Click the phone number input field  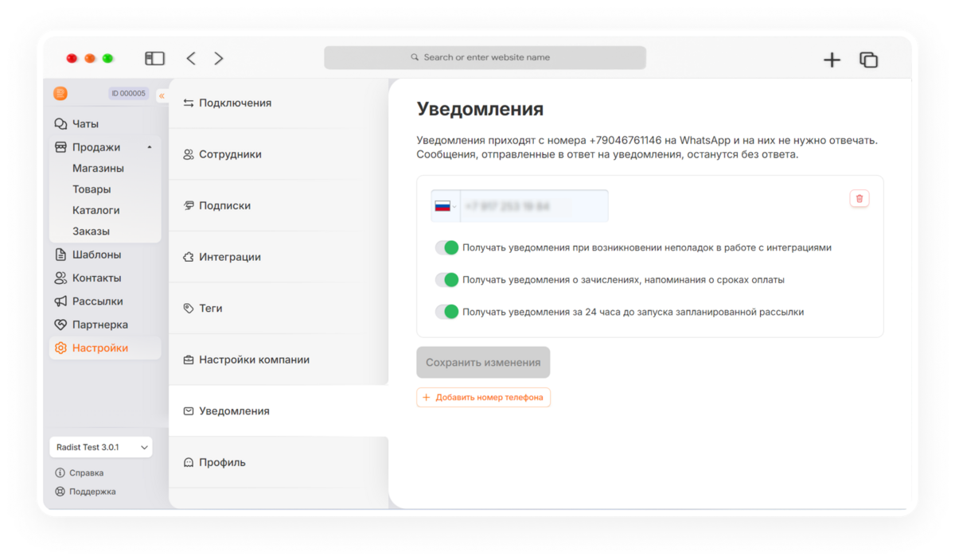click(534, 206)
